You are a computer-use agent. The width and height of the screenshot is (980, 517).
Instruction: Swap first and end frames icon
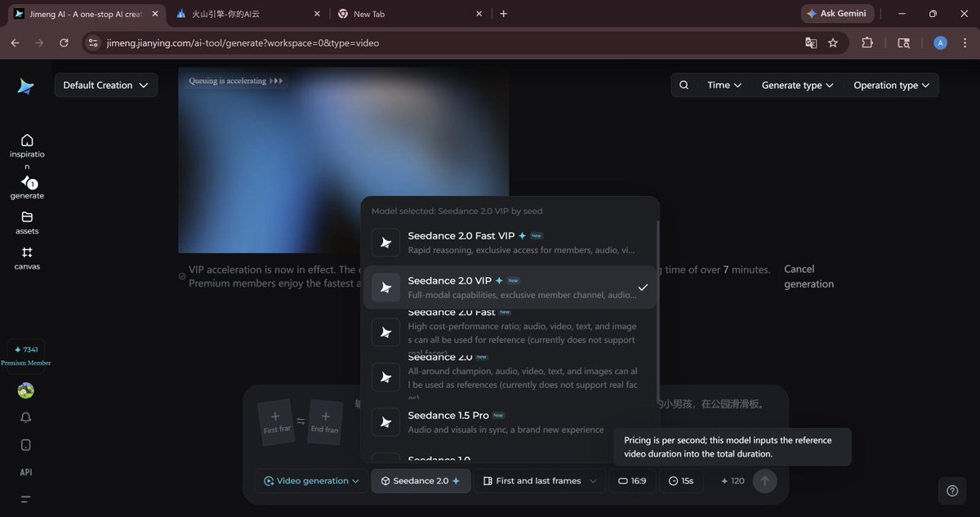(301, 421)
